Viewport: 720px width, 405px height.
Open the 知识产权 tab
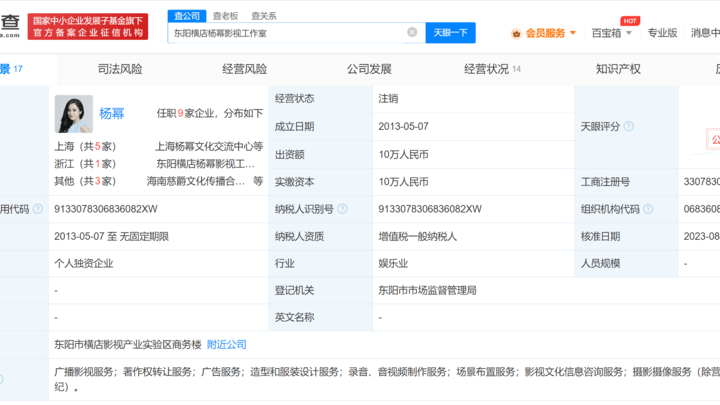618,69
